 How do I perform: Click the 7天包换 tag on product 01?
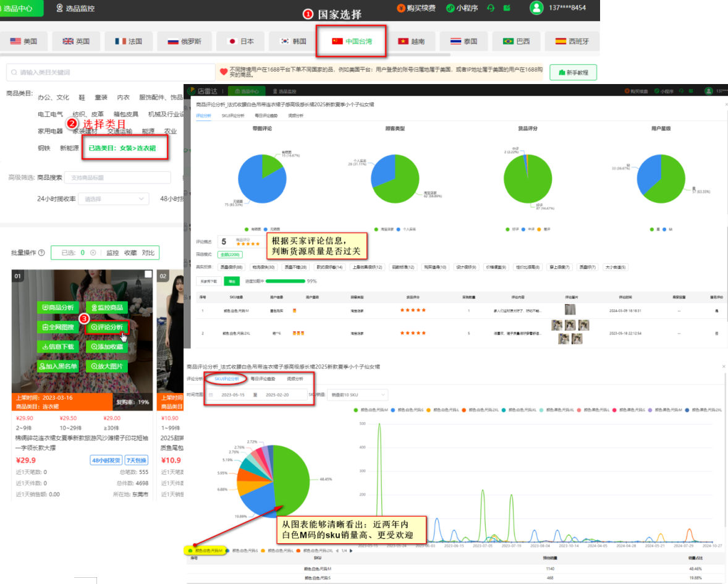click(x=137, y=460)
